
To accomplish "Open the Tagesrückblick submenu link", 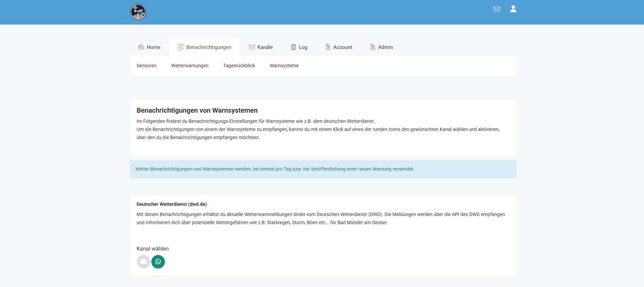I will tap(239, 66).
